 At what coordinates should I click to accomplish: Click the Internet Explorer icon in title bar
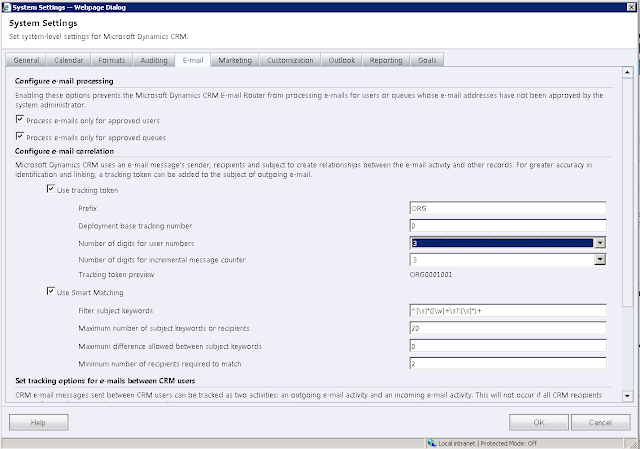click(7, 7)
